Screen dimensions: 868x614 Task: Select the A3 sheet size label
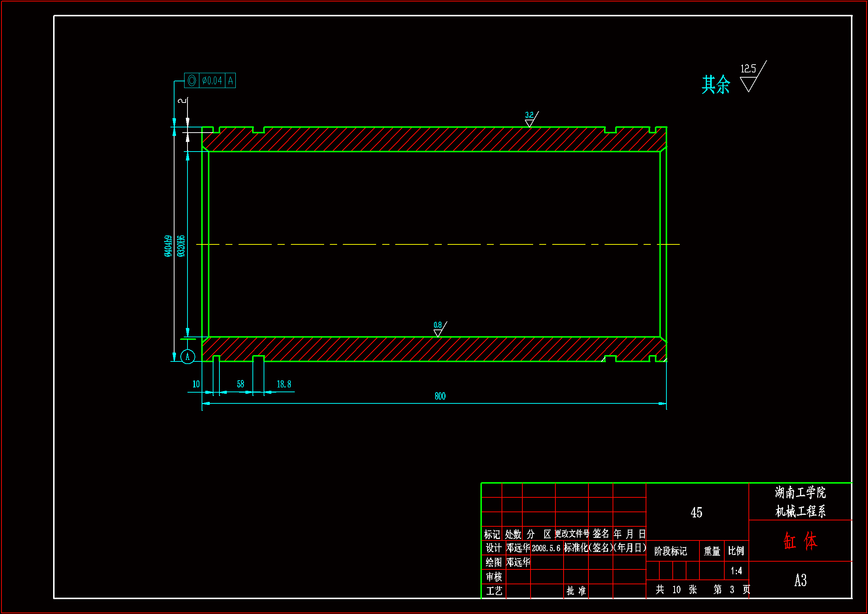point(800,580)
